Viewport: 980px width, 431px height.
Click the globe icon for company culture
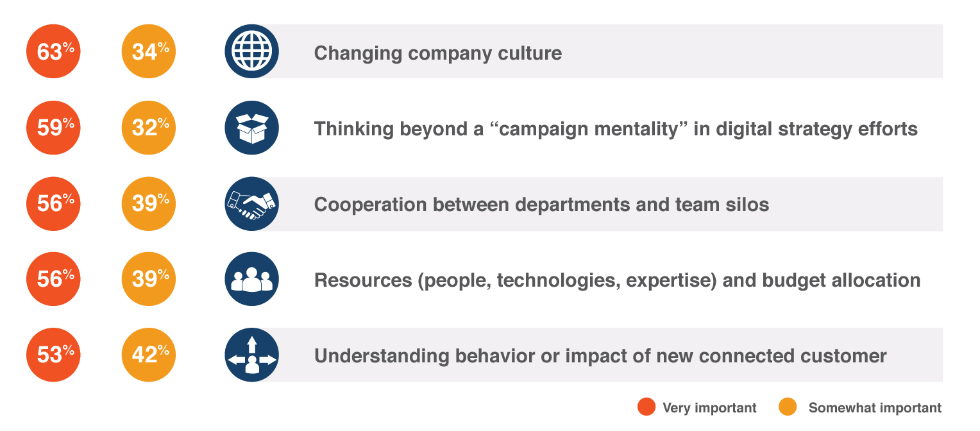[251, 51]
